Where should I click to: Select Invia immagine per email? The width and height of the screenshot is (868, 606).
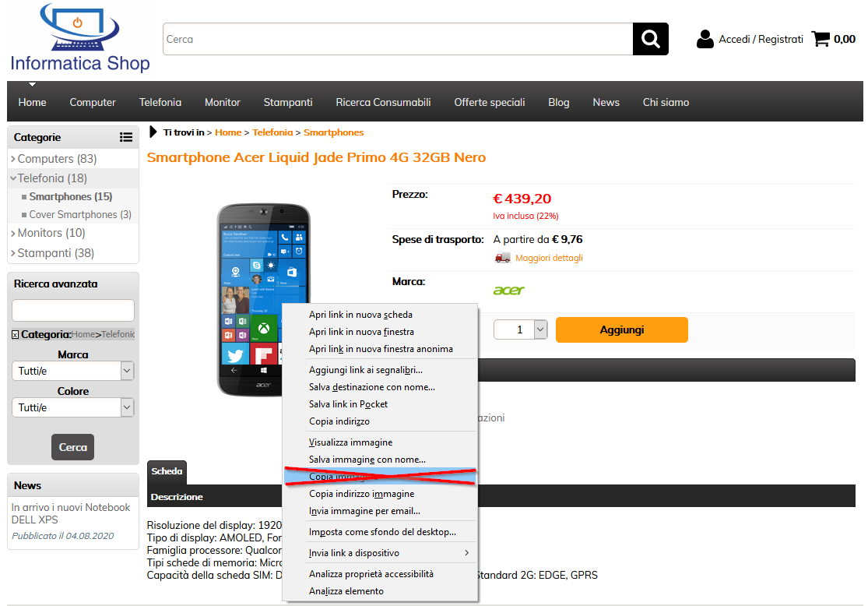point(380,511)
